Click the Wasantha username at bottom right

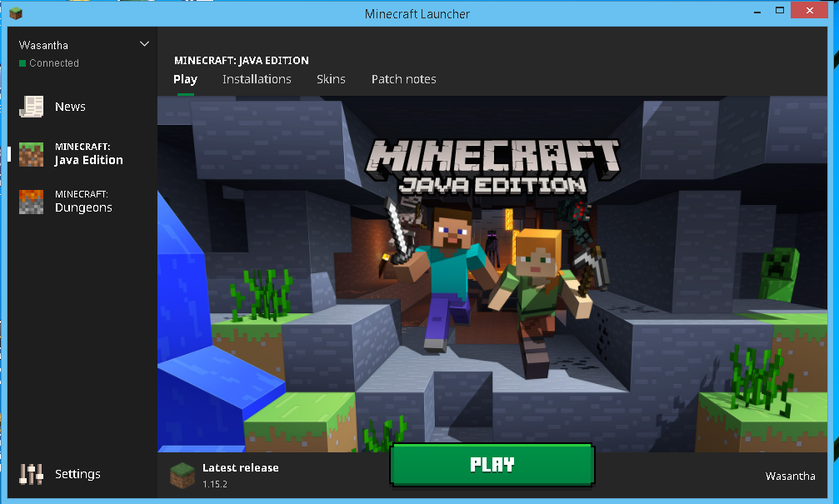[791, 477]
